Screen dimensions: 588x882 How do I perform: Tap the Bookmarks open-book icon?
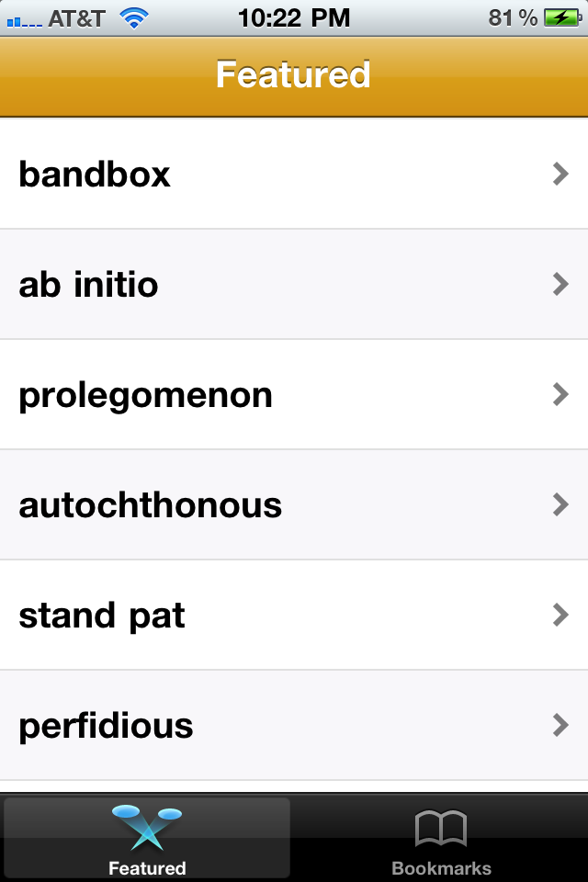(441, 828)
